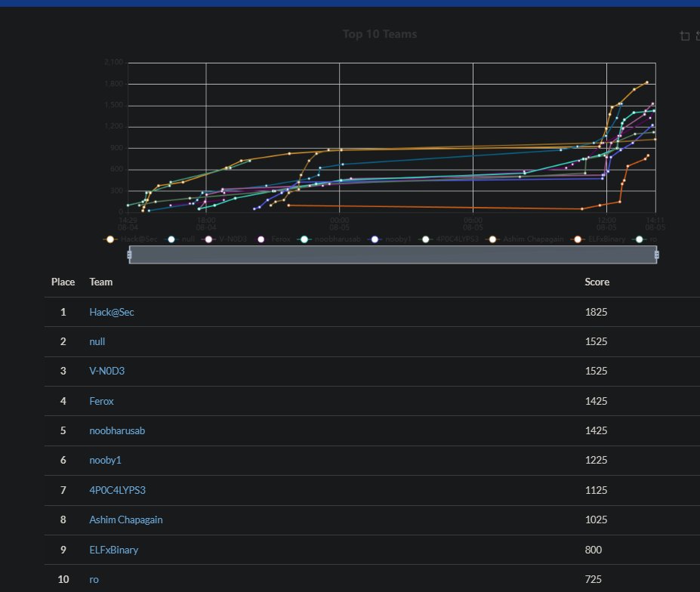Activate the chart area zoom tool icon
This screenshot has width=700, height=592.
click(684, 35)
